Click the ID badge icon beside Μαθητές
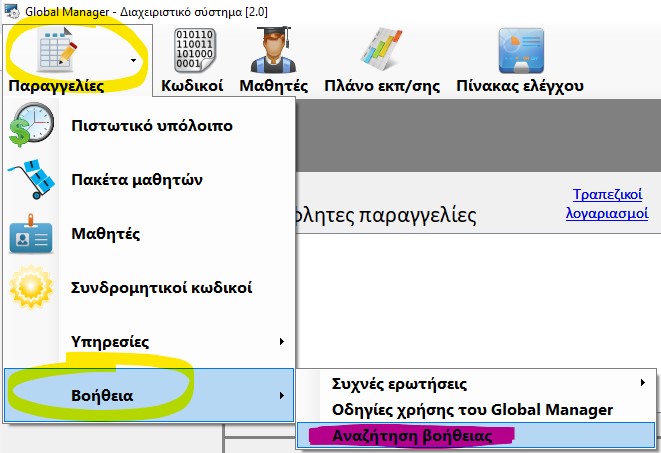The image size is (661, 453). (x=31, y=234)
